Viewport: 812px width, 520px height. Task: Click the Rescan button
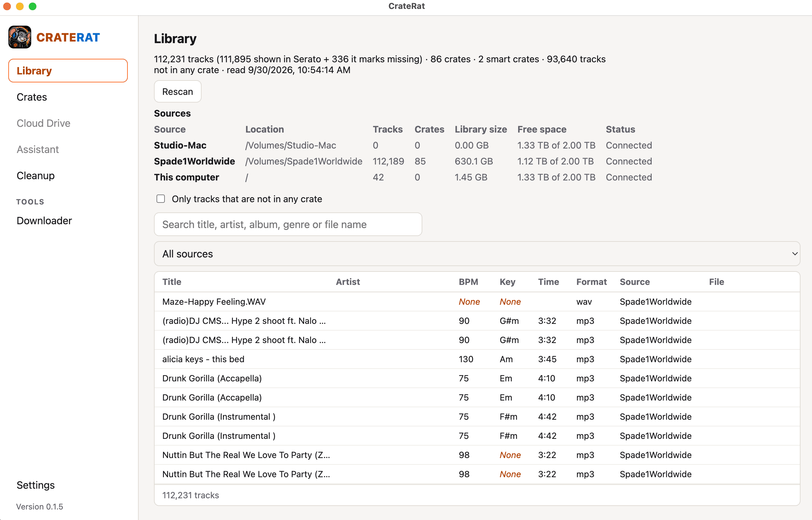pos(178,91)
